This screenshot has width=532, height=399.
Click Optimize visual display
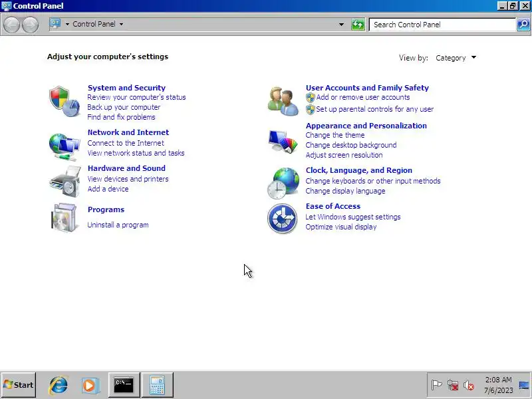pos(341,227)
